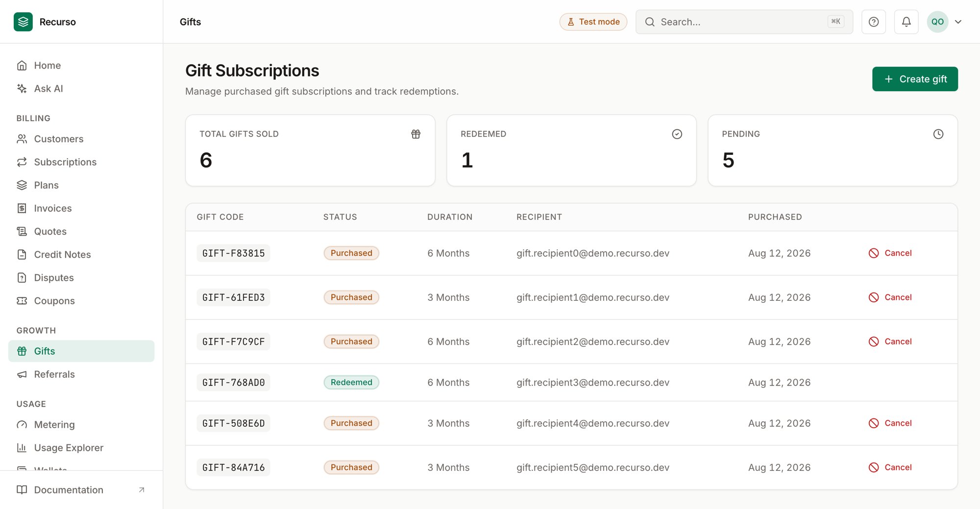This screenshot has height=509, width=980.
Task: Click Aug 12, 2026 date for GIFT-508E6D
Action: tap(779, 423)
